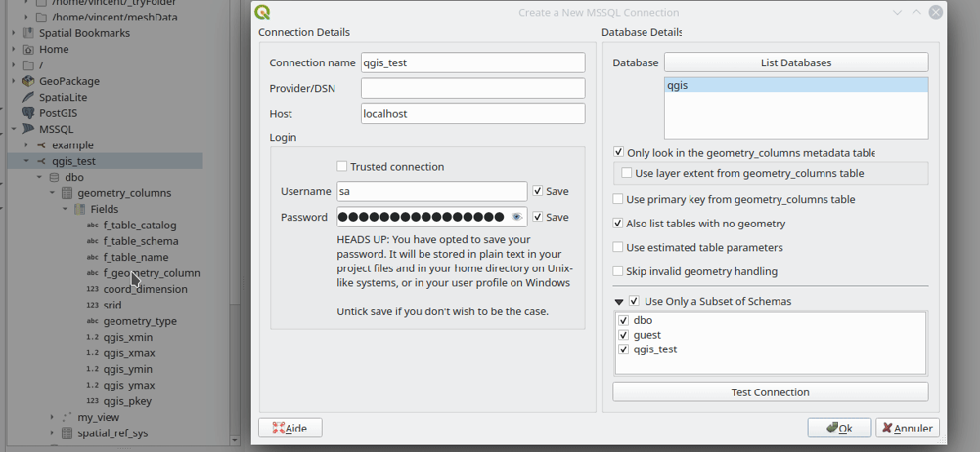Click the Spatial Bookmarks icon
980x452 pixels.
click(x=29, y=33)
